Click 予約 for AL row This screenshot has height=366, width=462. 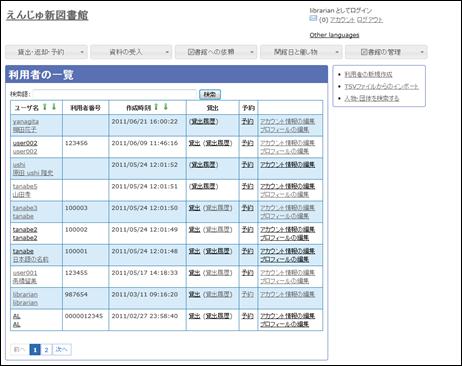(248, 316)
